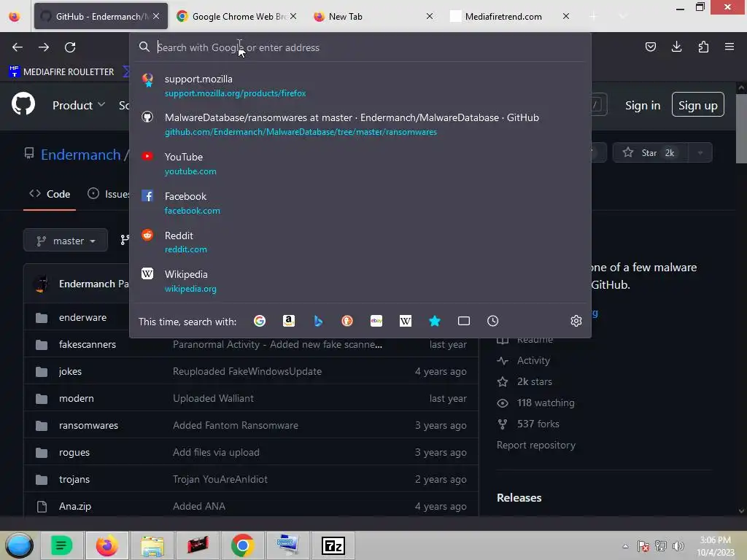Open Google Chrome from the taskbar
747x560 pixels.
click(242, 545)
